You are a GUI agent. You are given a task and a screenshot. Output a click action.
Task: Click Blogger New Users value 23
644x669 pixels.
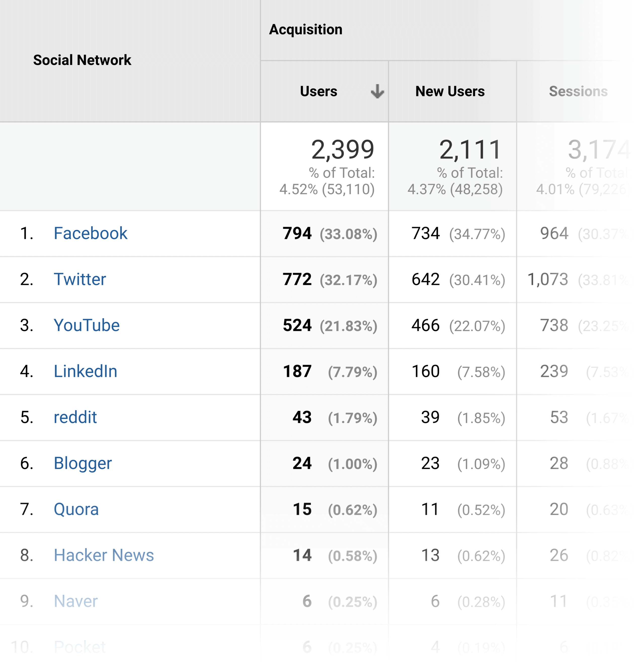[x=430, y=463]
